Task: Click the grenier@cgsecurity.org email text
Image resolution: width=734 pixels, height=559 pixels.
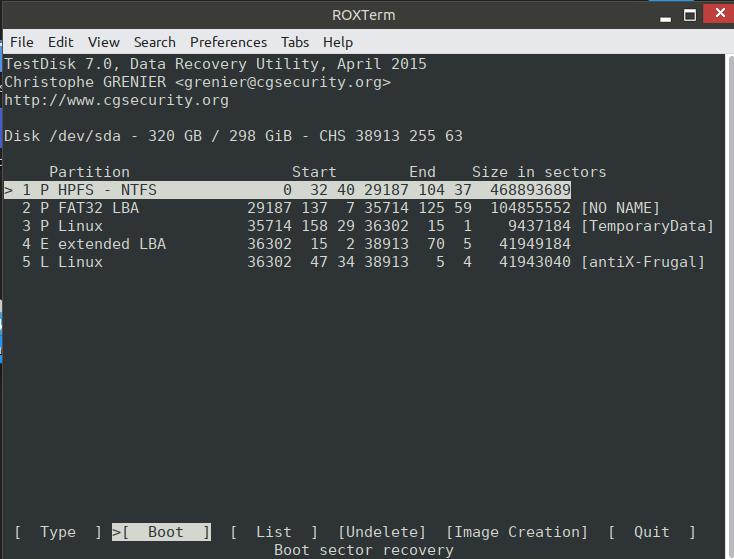Action: [283, 82]
